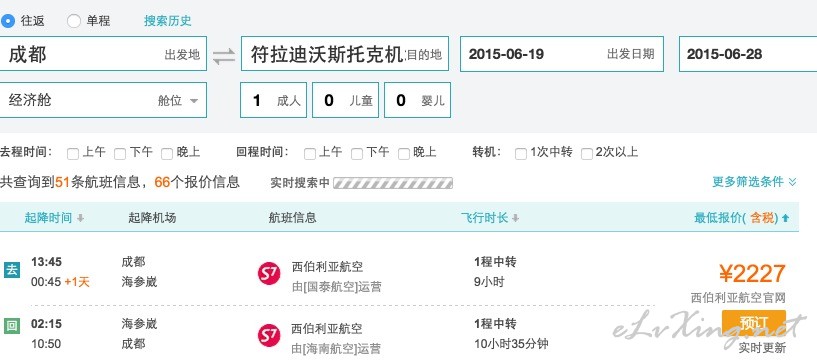Click the S7 airline logo on outbound flight
The width and height of the screenshot is (817, 362).
point(269,274)
